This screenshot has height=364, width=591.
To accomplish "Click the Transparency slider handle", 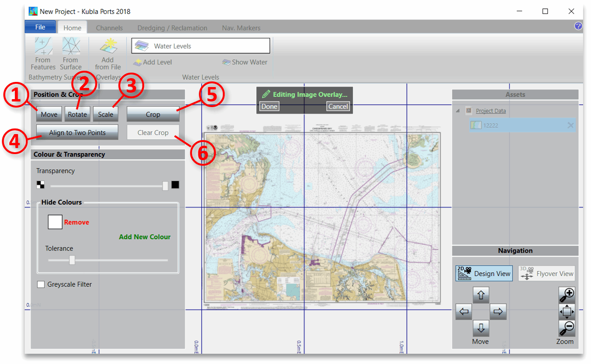I will [x=165, y=186].
